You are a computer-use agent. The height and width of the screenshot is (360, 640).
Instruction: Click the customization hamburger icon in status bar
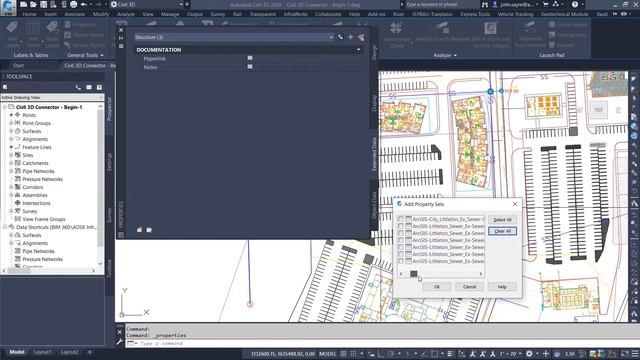click(635, 354)
